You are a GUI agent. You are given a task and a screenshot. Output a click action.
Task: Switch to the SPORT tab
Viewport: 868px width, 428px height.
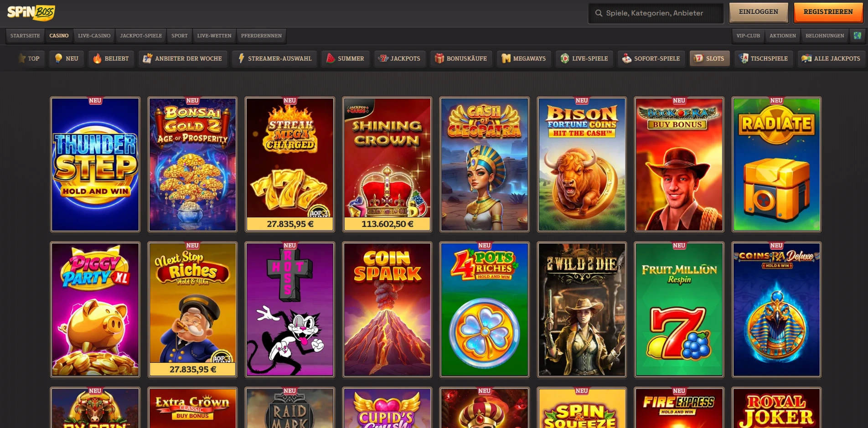(x=180, y=36)
